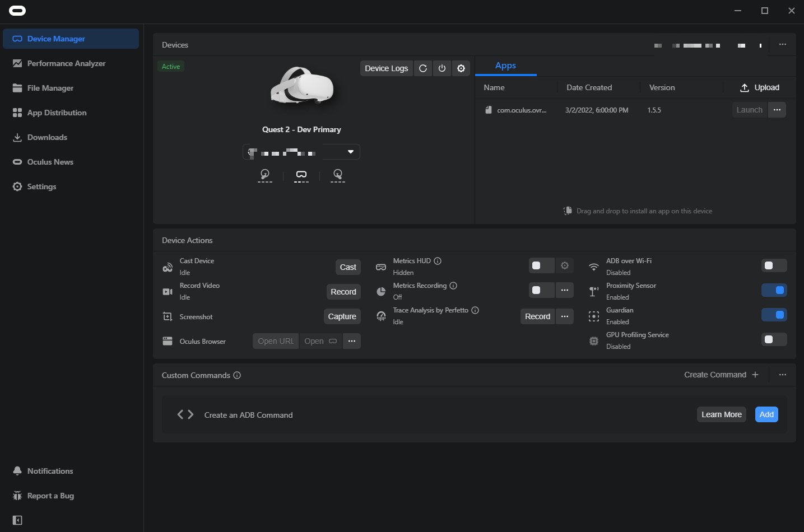Select the right controller icon

pos(338,175)
